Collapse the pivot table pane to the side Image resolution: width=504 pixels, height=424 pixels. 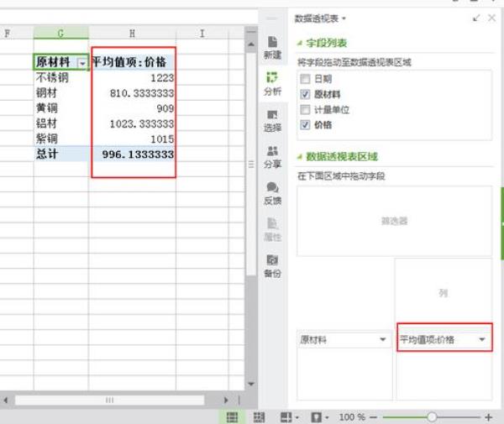coord(476,18)
